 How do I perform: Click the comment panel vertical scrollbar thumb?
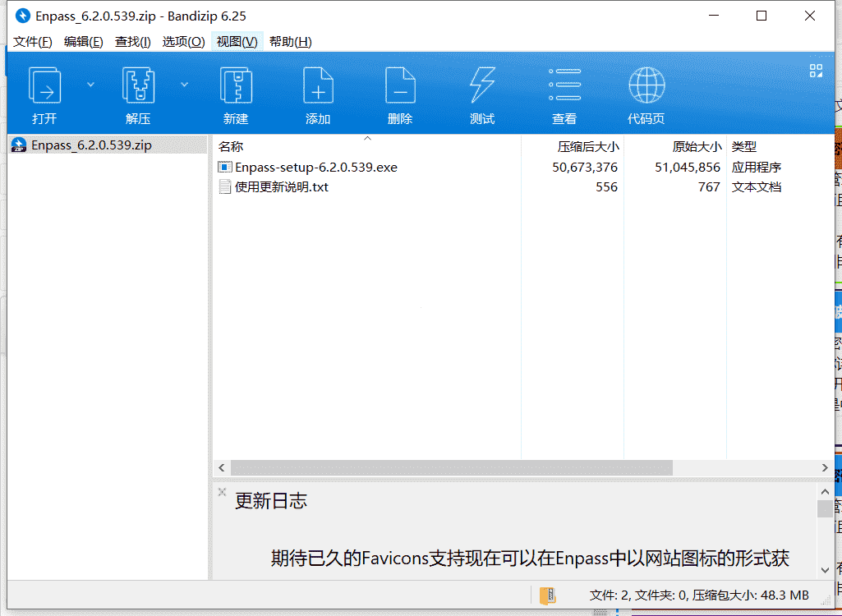(825, 508)
